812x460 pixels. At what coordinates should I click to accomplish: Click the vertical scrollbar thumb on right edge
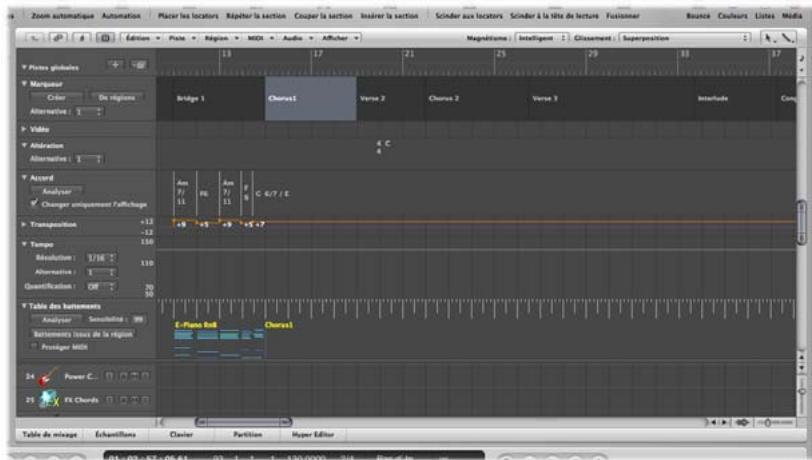[802, 222]
